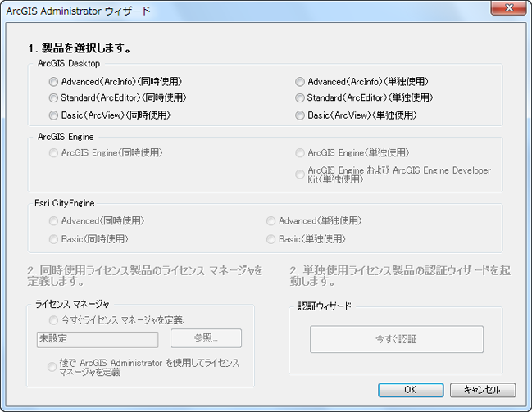Image resolution: width=532 pixels, height=412 pixels.
Task: Choose 今すぐライセンス マネージャを定義 option
Action: point(53,320)
